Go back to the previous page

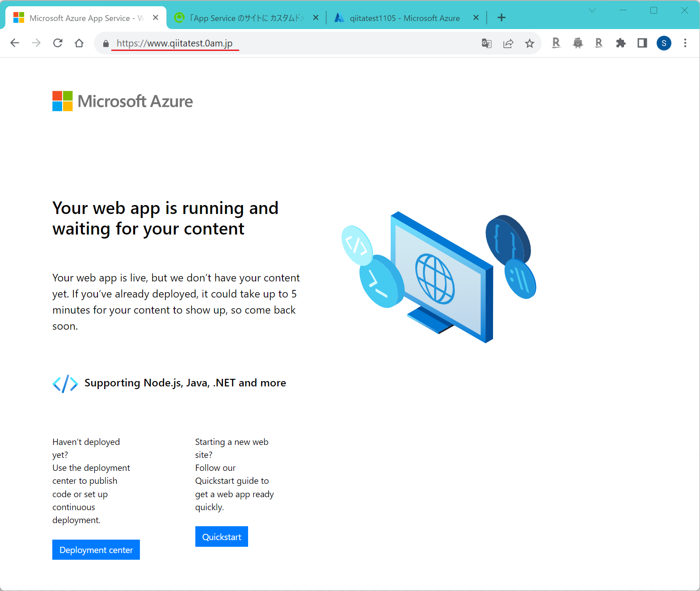pyautogui.click(x=15, y=43)
